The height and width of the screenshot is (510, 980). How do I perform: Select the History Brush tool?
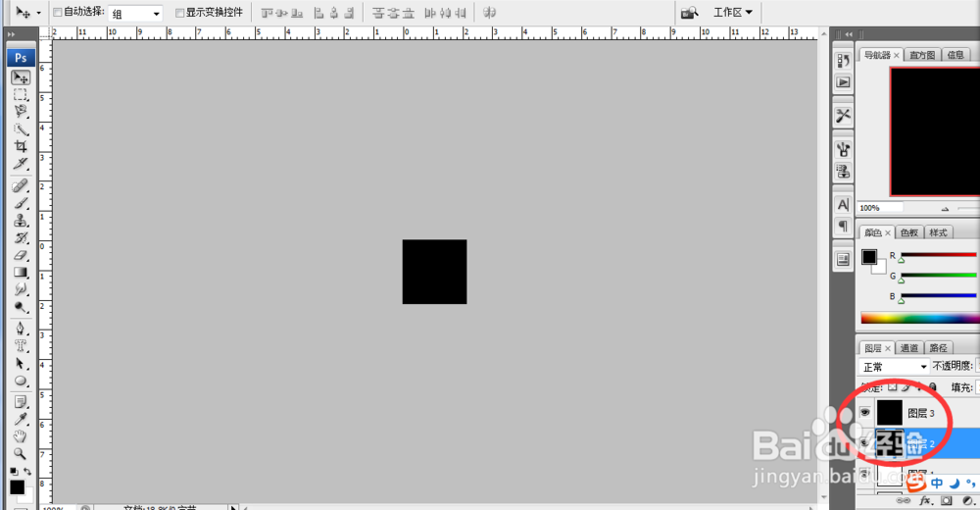21,237
